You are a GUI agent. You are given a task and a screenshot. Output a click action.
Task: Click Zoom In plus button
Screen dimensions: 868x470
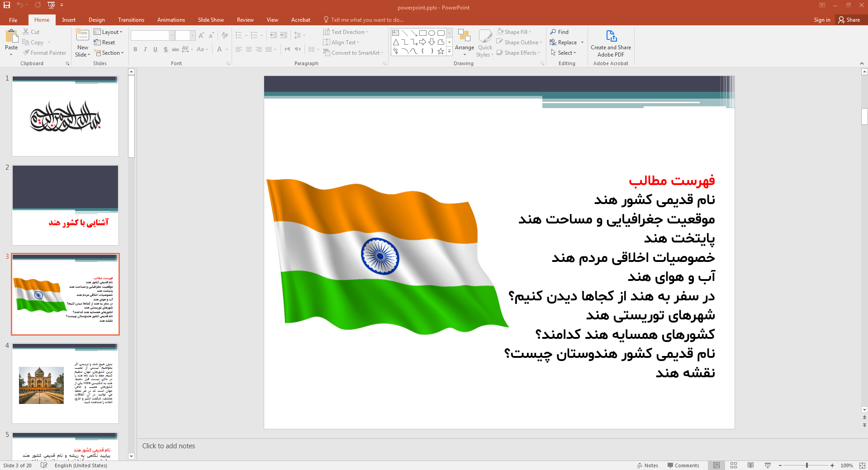832,465
